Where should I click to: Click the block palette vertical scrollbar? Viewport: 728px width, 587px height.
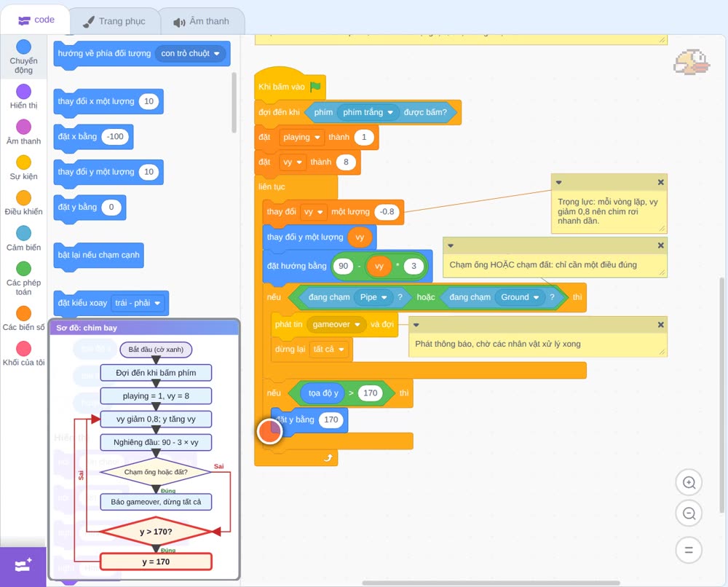pos(234,102)
